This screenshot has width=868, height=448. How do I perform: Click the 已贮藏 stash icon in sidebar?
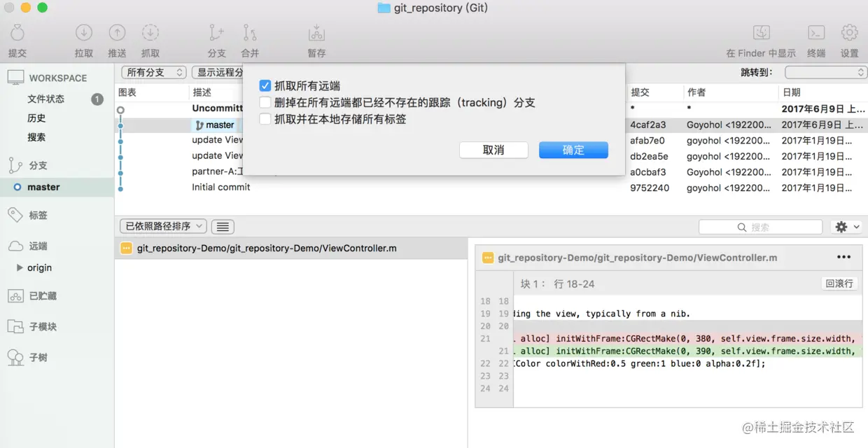tap(15, 296)
